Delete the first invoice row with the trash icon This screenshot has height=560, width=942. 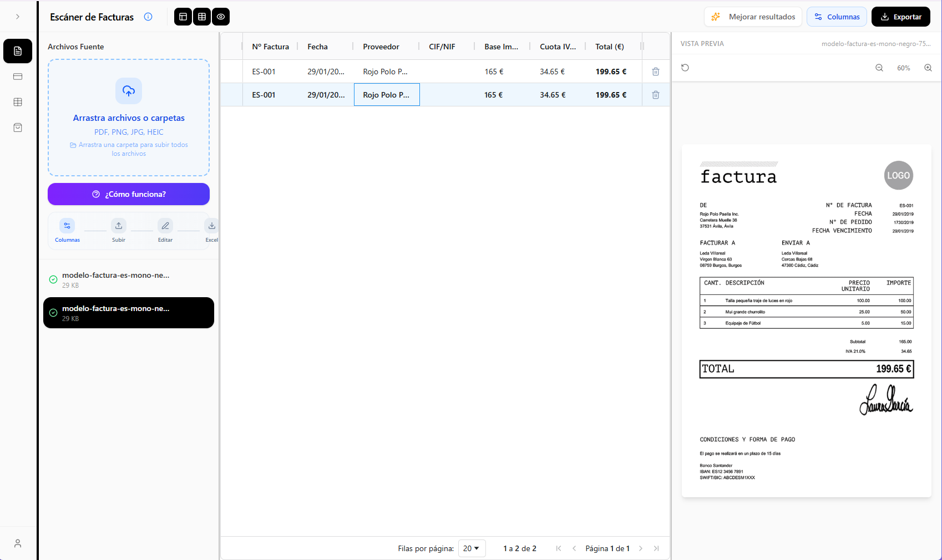click(x=655, y=72)
